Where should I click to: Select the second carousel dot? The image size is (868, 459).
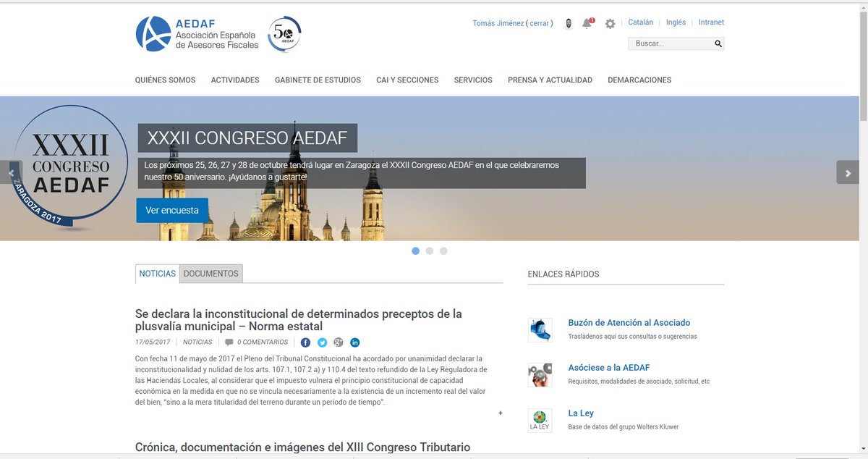click(x=430, y=251)
